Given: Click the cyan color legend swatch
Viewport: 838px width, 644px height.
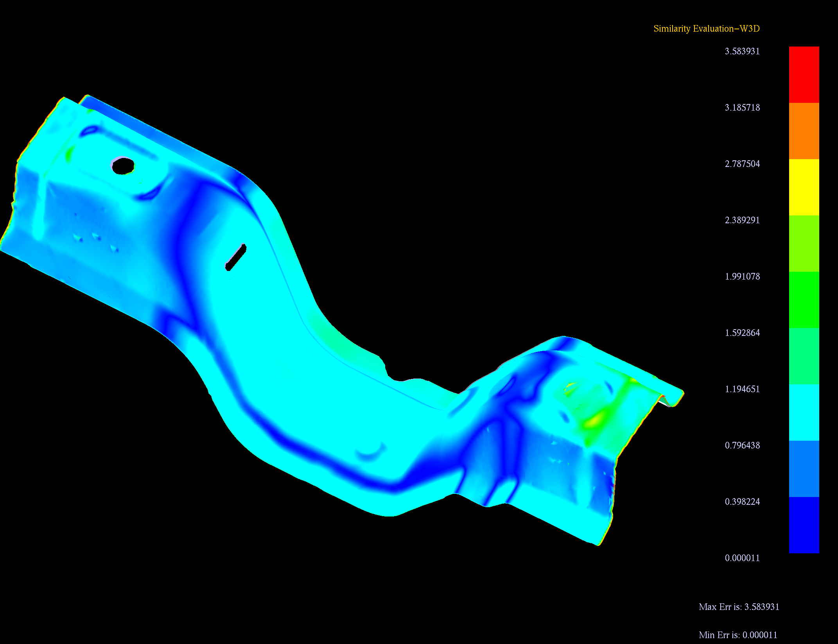Looking at the screenshot, I should click(804, 412).
